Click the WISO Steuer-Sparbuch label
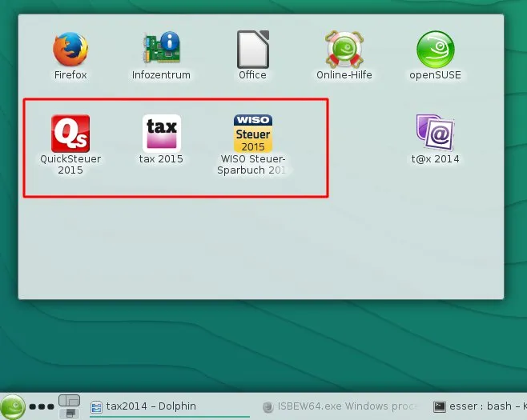 click(252, 165)
